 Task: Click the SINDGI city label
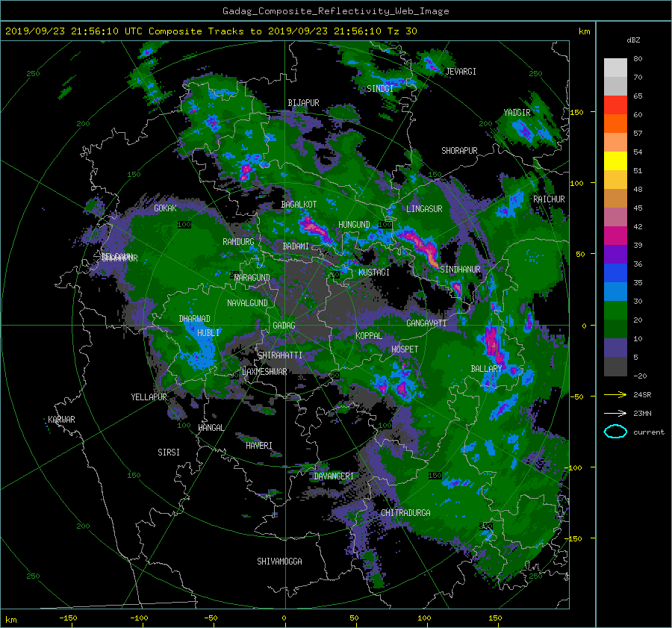click(x=380, y=89)
